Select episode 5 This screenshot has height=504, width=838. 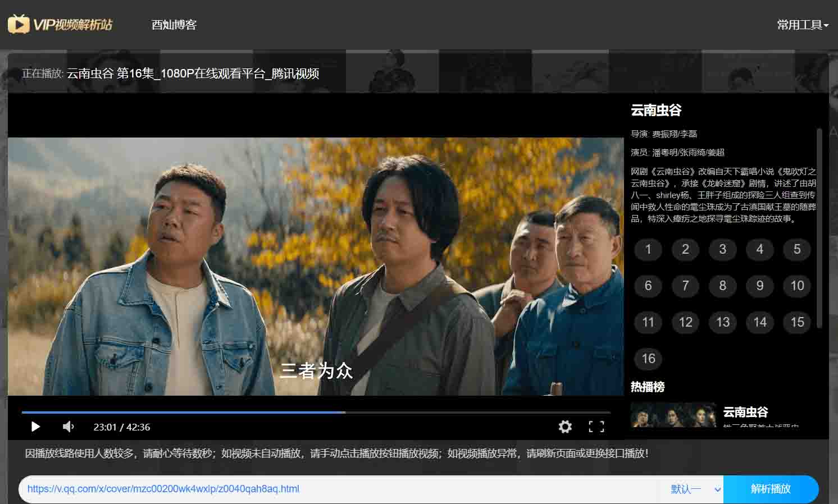click(797, 249)
